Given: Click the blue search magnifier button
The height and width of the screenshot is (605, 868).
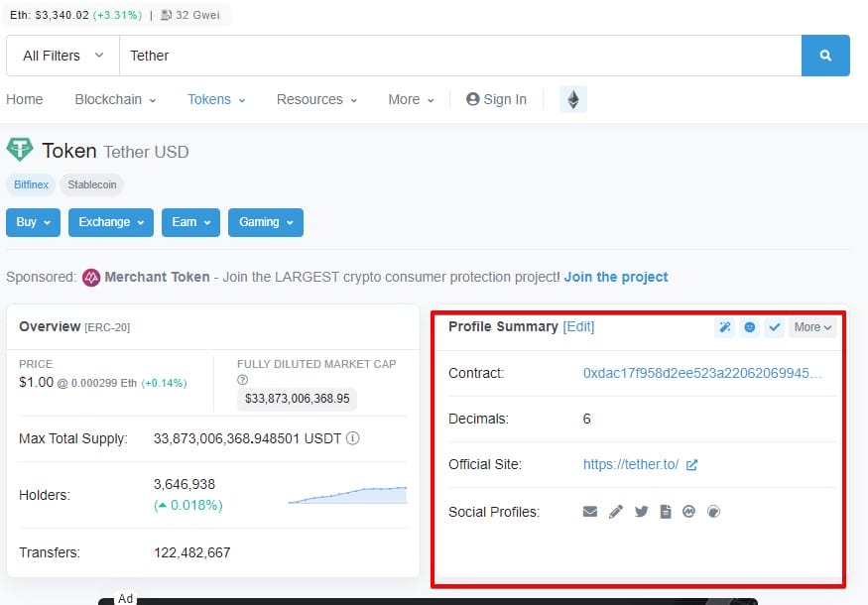Looking at the screenshot, I should click(x=825, y=56).
